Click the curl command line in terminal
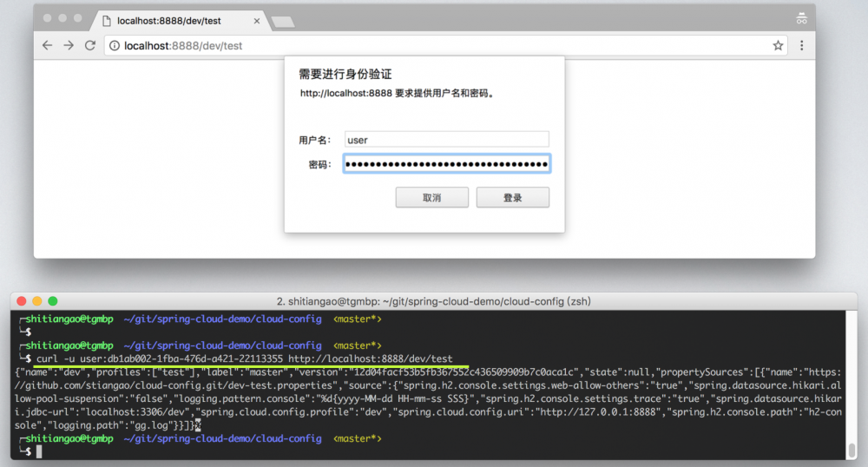This screenshot has width=868, height=467. pos(244,358)
